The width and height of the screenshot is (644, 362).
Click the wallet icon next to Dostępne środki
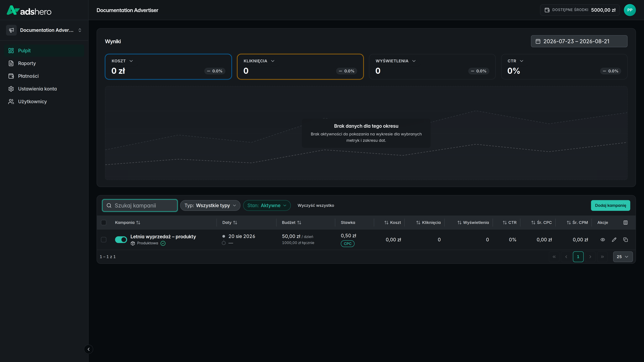click(x=547, y=10)
